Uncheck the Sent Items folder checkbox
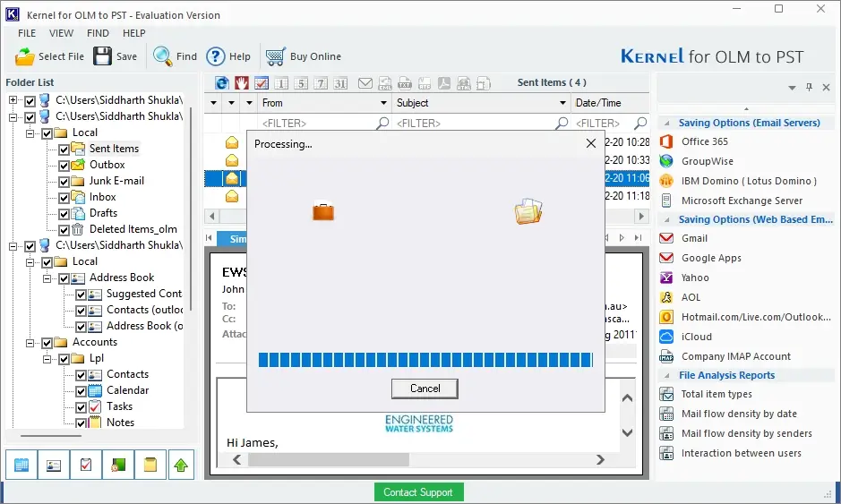 64,149
